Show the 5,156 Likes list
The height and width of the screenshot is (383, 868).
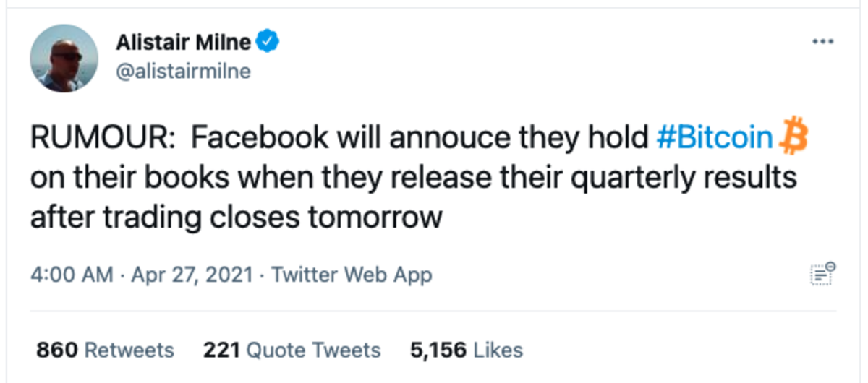click(x=466, y=350)
